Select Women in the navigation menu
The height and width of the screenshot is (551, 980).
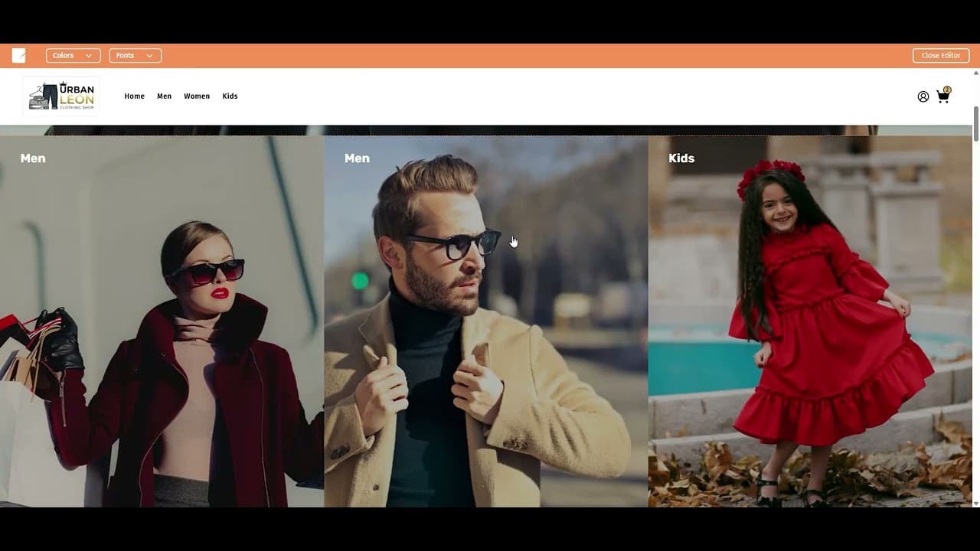(x=197, y=96)
